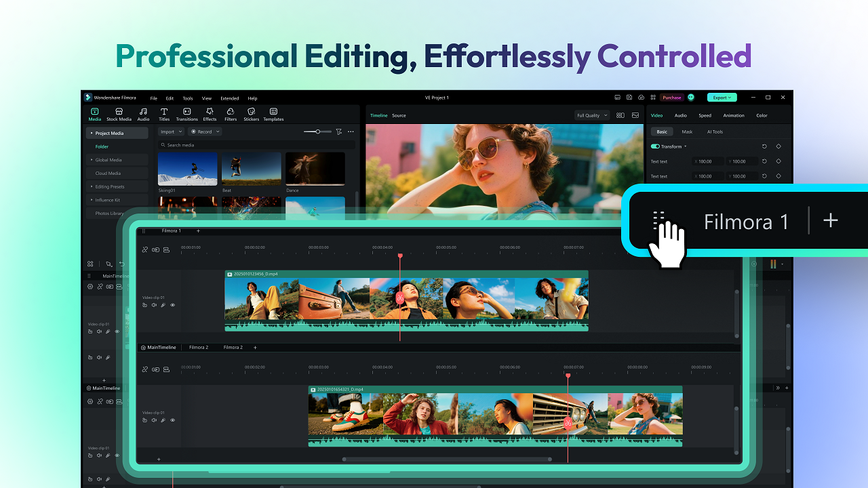Click the Search media field
868x488 pixels.
pyautogui.click(x=256, y=145)
